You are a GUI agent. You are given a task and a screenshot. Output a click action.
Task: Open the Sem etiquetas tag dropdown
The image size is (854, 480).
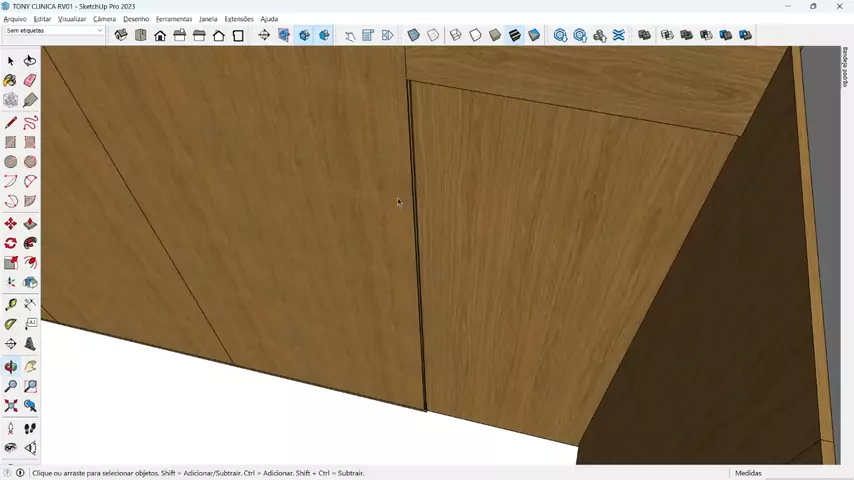[53, 31]
